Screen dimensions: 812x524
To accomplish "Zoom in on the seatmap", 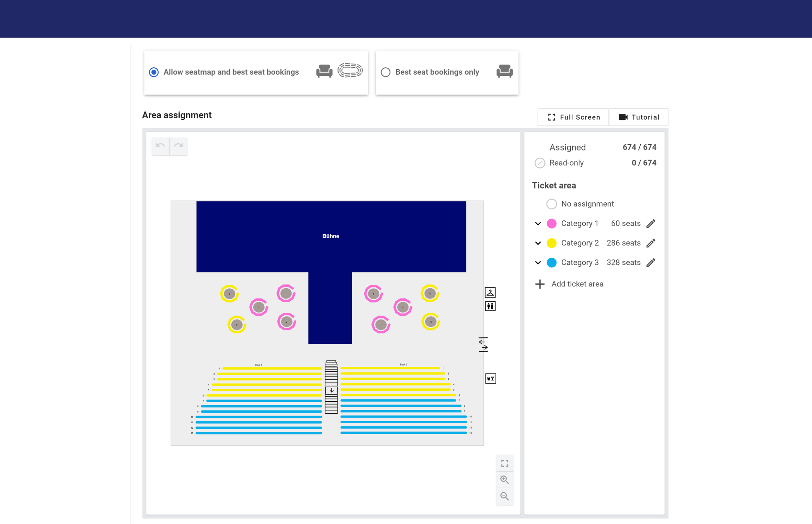I will click(x=505, y=480).
